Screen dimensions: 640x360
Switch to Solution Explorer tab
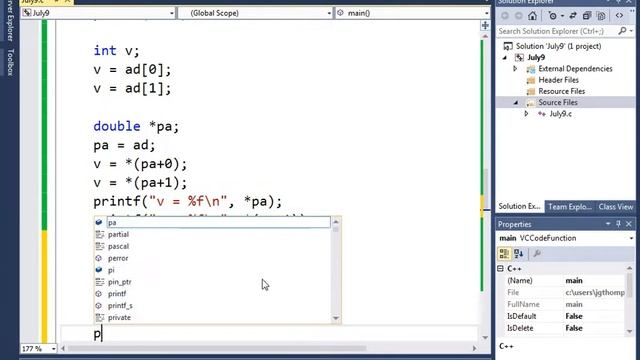coord(520,207)
